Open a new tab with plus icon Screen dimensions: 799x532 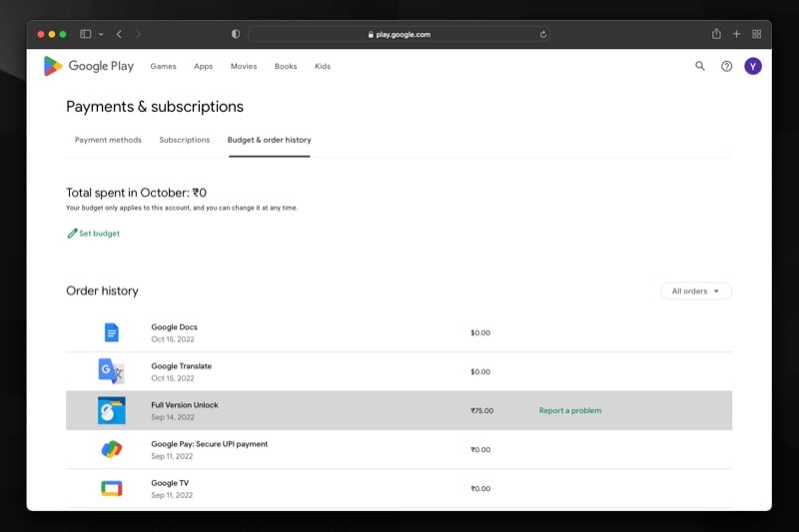coord(736,34)
